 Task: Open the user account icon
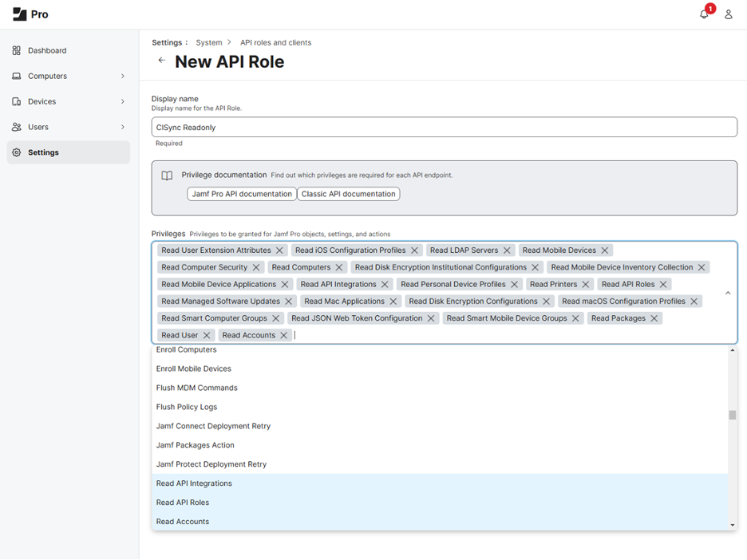[x=729, y=14]
